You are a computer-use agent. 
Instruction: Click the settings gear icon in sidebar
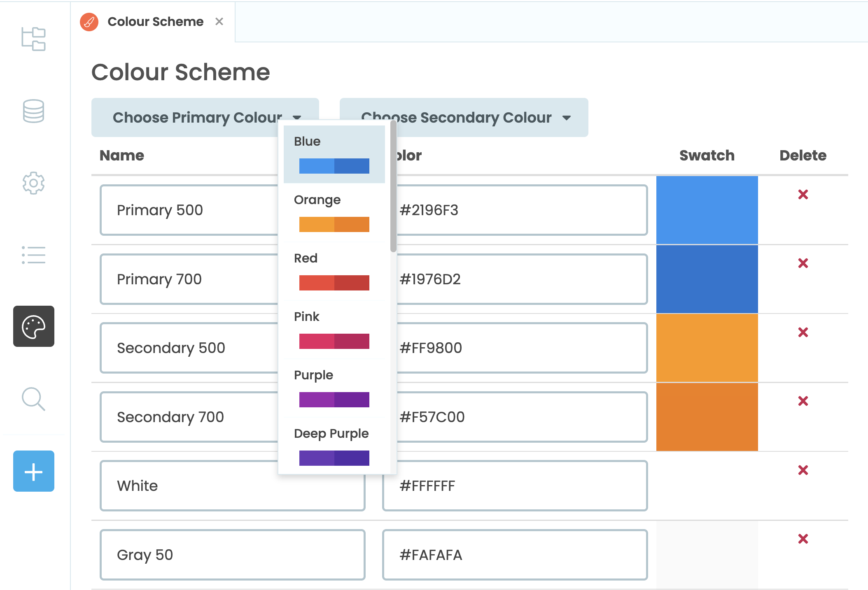[33, 184]
